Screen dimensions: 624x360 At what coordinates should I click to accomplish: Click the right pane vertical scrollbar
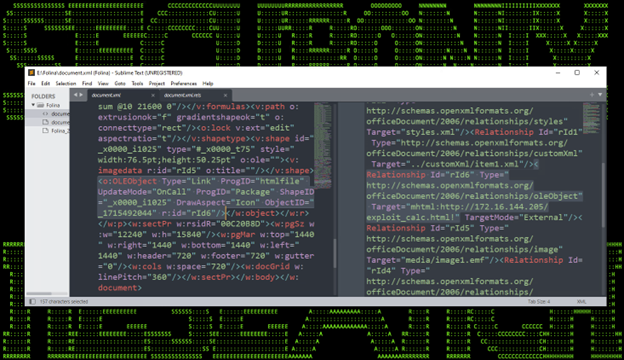604,195
